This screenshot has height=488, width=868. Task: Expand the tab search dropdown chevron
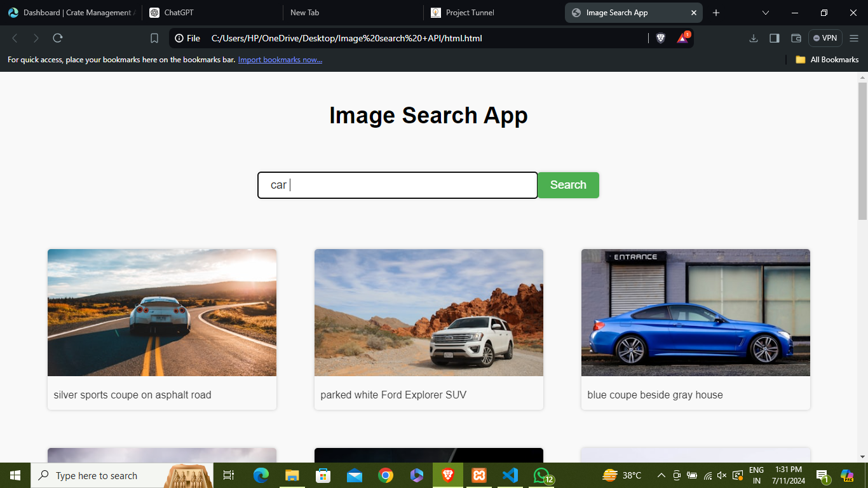click(x=766, y=13)
